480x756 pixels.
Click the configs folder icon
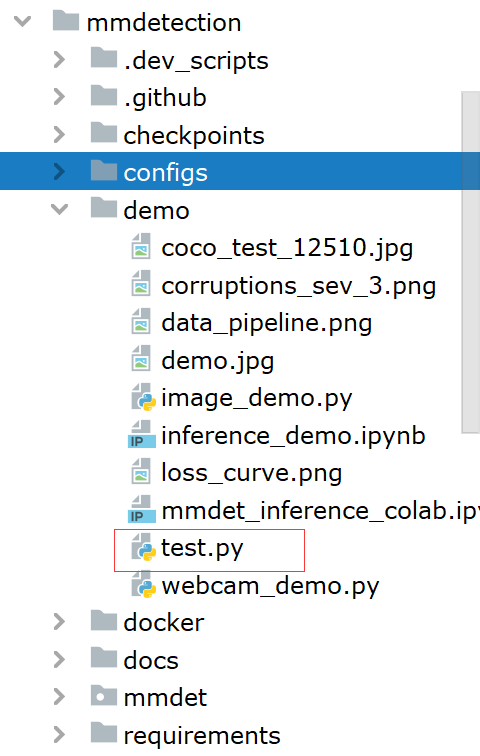tap(104, 172)
